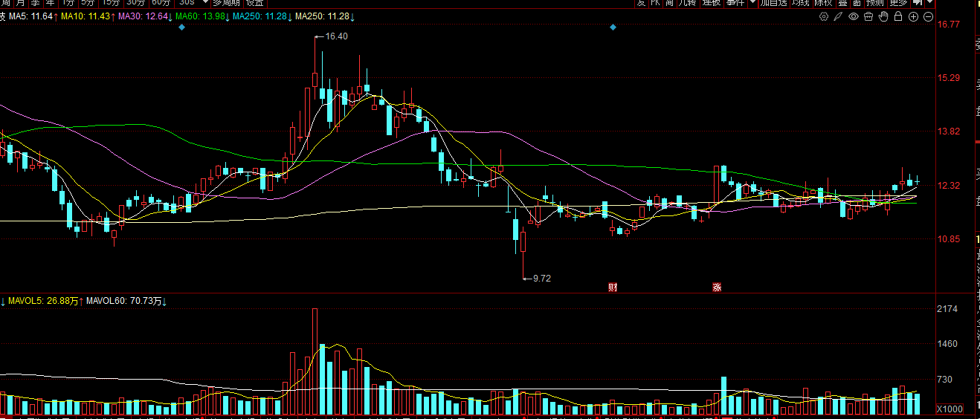Click the 16.40 high price label
The height and width of the screenshot is (419, 980).
click(x=337, y=36)
